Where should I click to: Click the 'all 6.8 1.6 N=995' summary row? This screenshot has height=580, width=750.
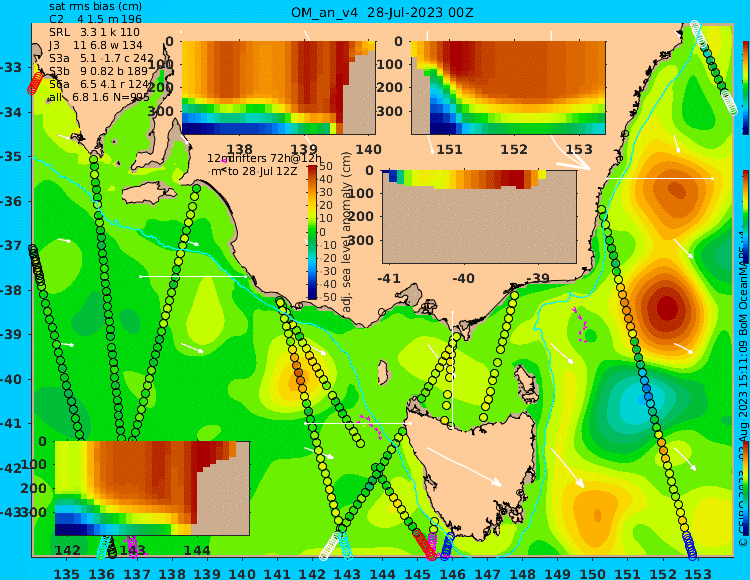99,97
